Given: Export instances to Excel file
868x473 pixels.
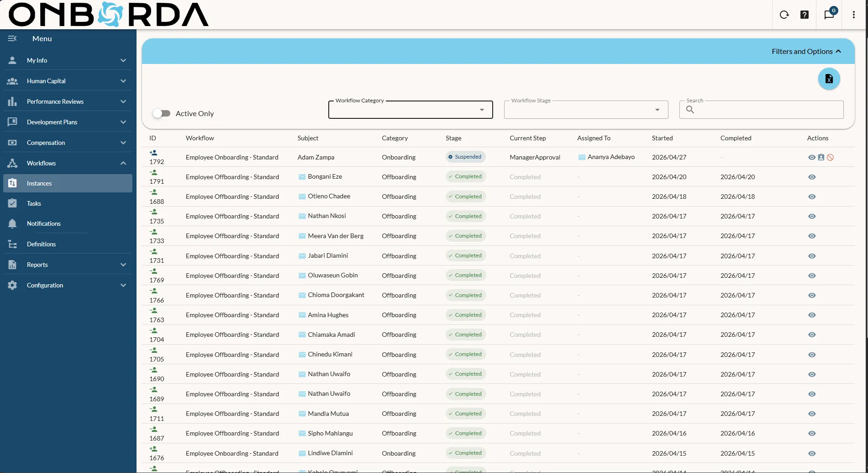Looking at the screenshot, I should tap(829, 79).
